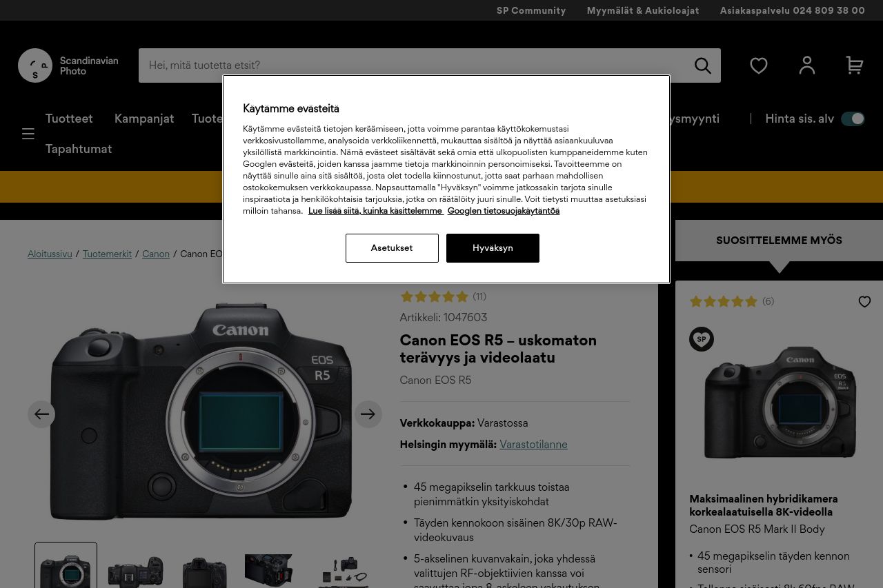Open the Tuotteet menu

point(69,119)
